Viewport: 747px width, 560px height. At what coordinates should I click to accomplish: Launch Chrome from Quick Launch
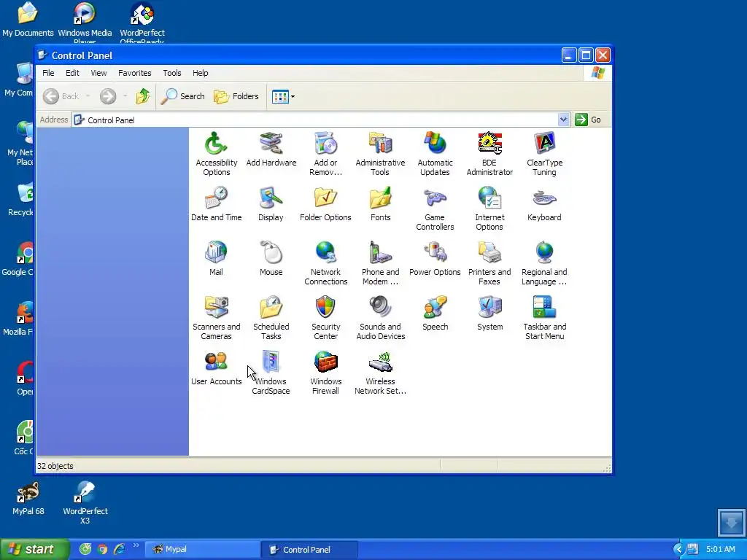[x=102, y=549]
